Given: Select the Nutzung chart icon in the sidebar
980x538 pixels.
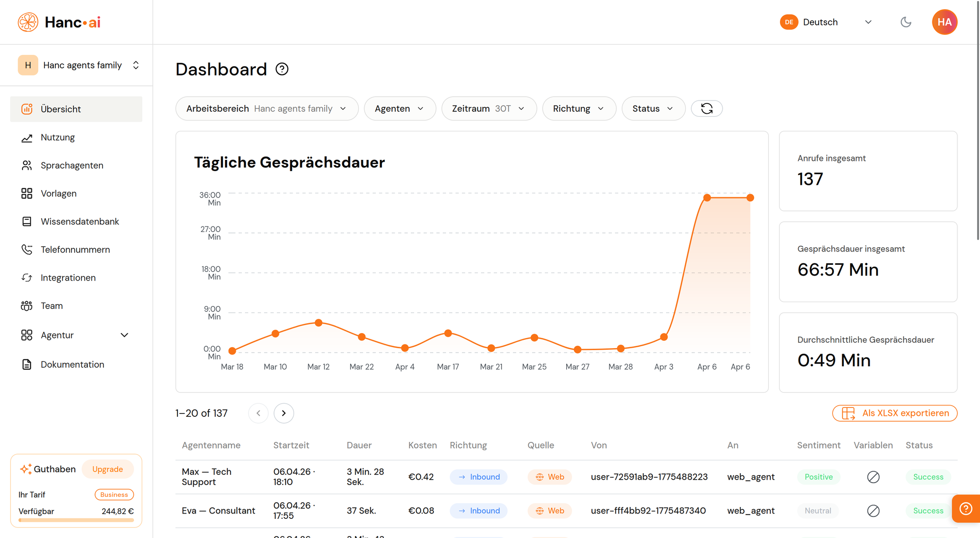Looking at the screenshot, I should point(27,137).
